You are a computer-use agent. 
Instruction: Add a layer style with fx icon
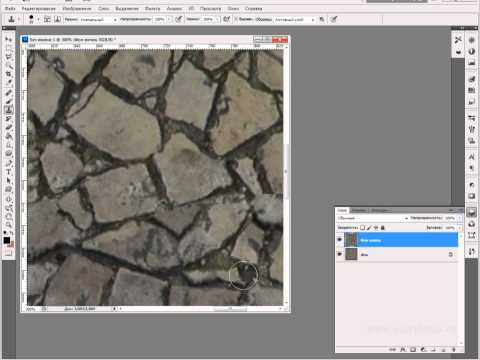coord(403,349)
